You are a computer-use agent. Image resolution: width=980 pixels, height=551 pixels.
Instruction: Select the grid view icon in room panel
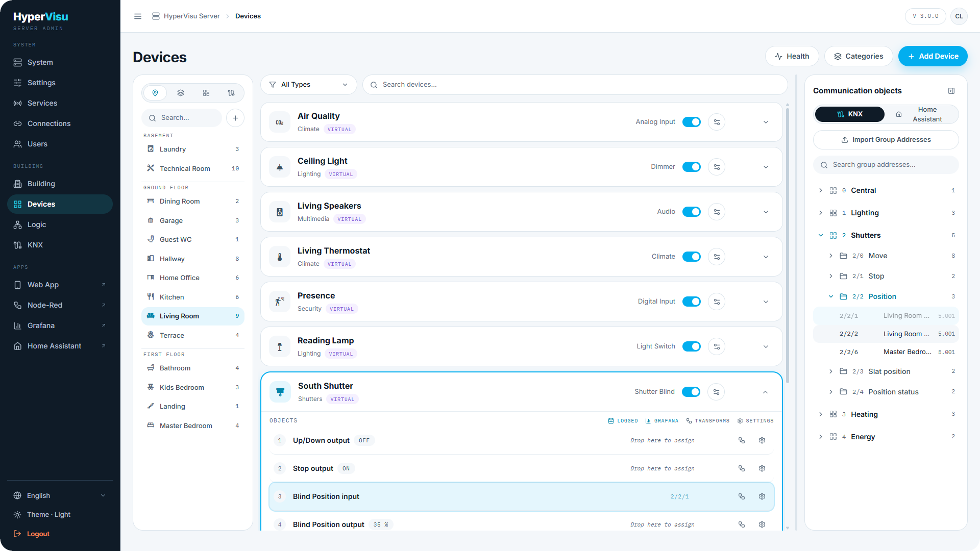pos(206,93)
